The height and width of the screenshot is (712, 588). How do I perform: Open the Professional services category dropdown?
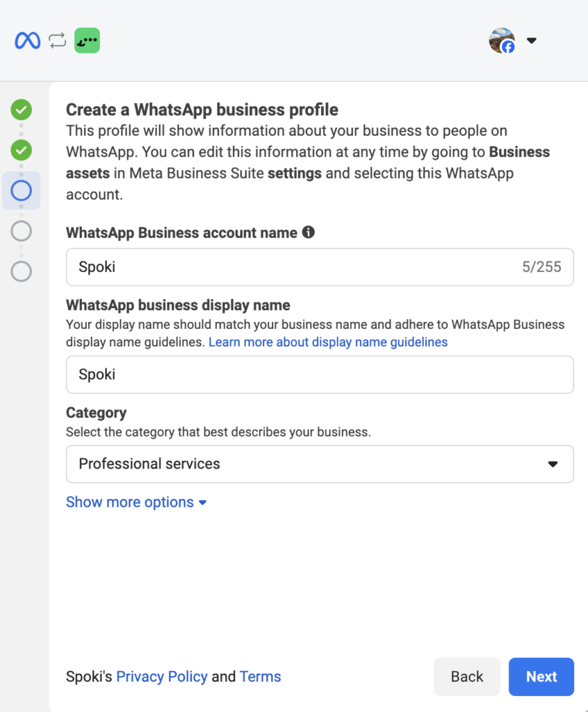[x=320, y=464]
